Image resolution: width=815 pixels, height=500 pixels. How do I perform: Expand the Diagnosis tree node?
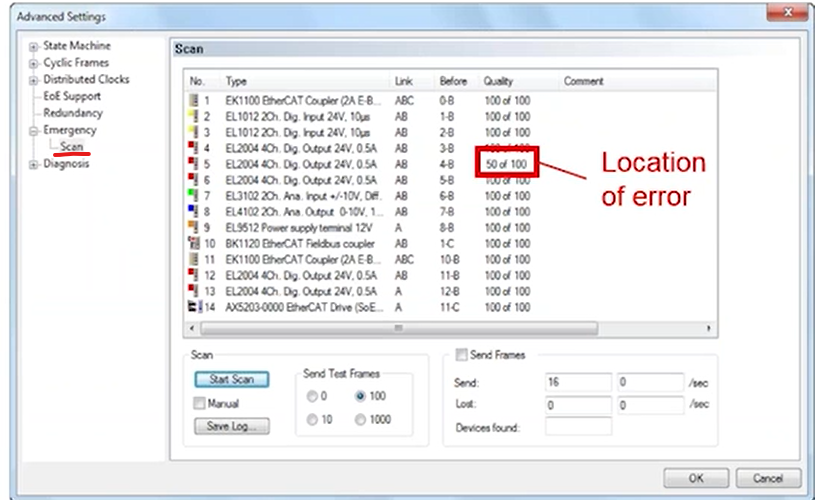[x=33, y=165]
